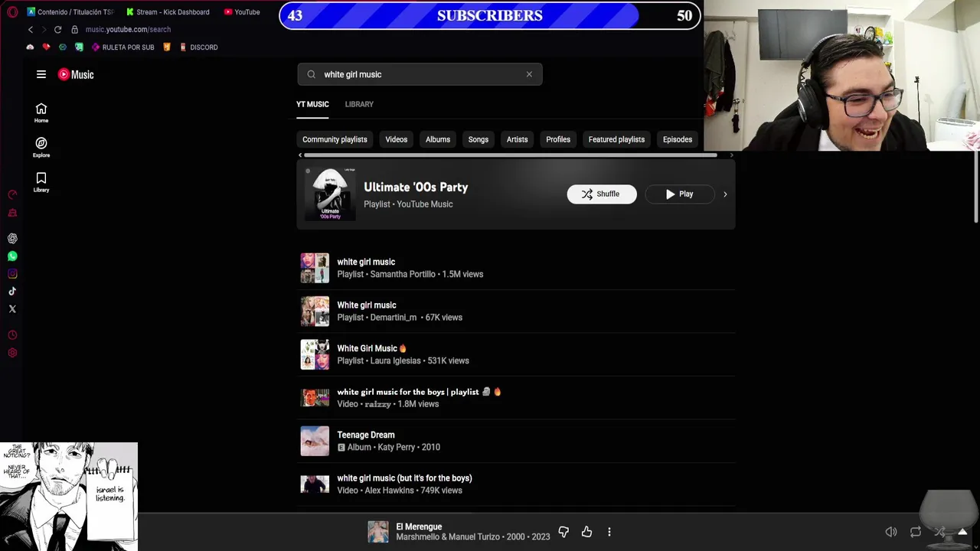
Task: Reload the current page
Action: click(57, 29)
